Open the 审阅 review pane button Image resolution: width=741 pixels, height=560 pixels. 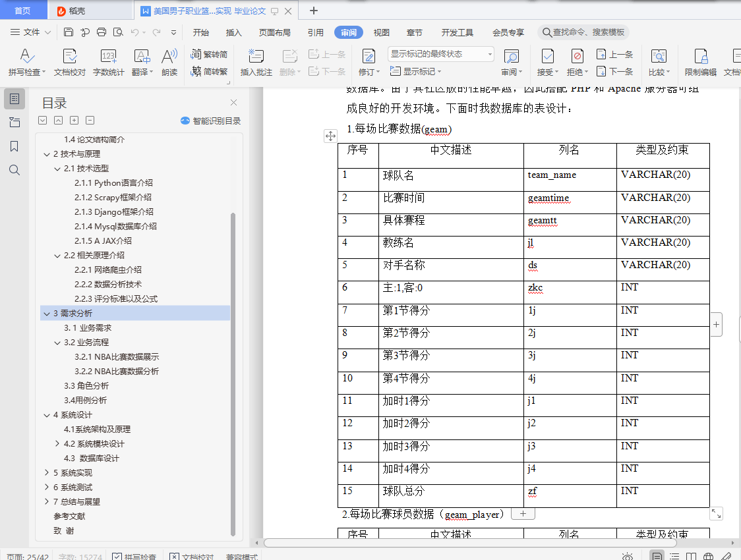click(512, 63)
